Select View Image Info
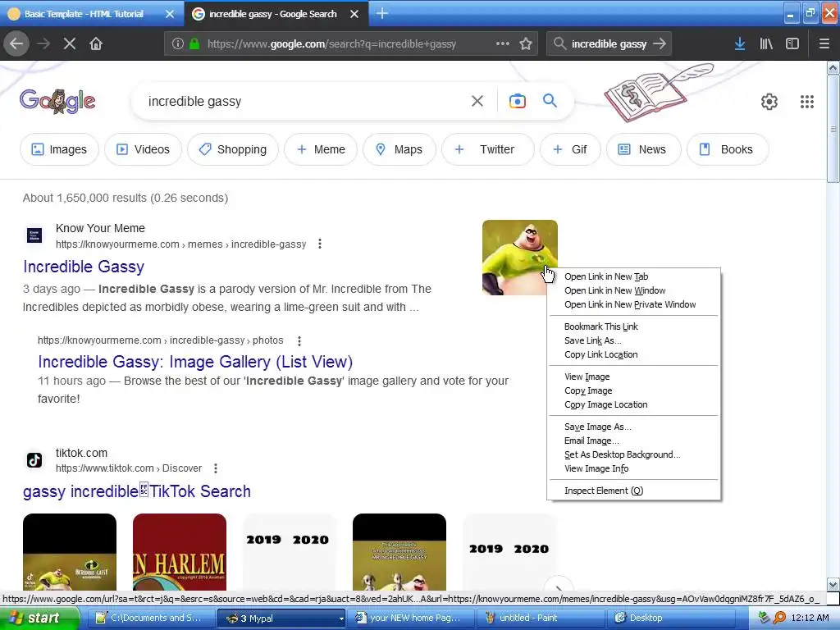 [633, 468]
